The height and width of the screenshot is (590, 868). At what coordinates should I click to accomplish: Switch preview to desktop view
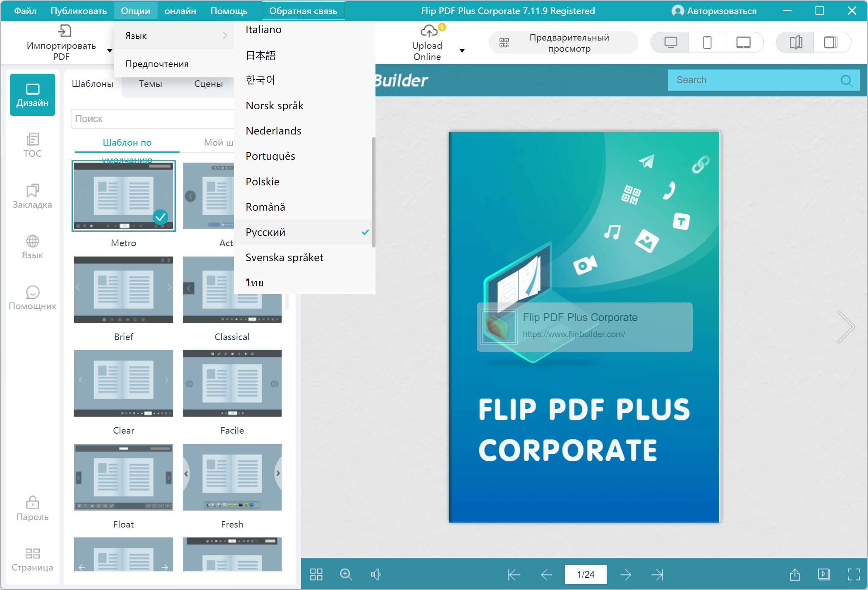coord(670,43)
